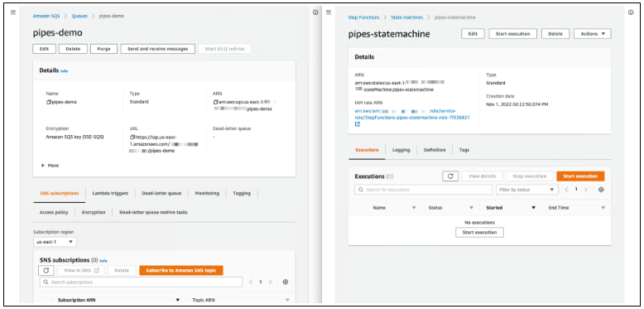
Task: Open the Step Functions hamburger navigation menu
Action: [328, 12]
